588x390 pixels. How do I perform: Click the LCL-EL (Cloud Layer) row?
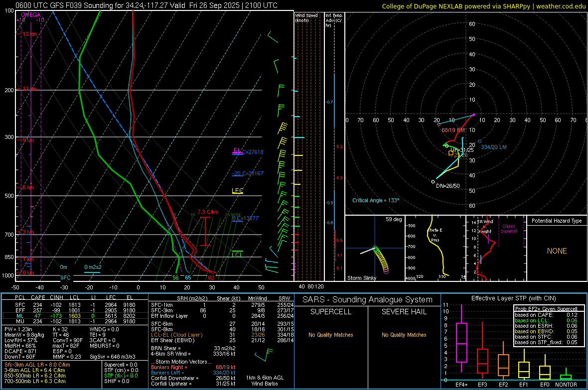click(x=222, y=335)
